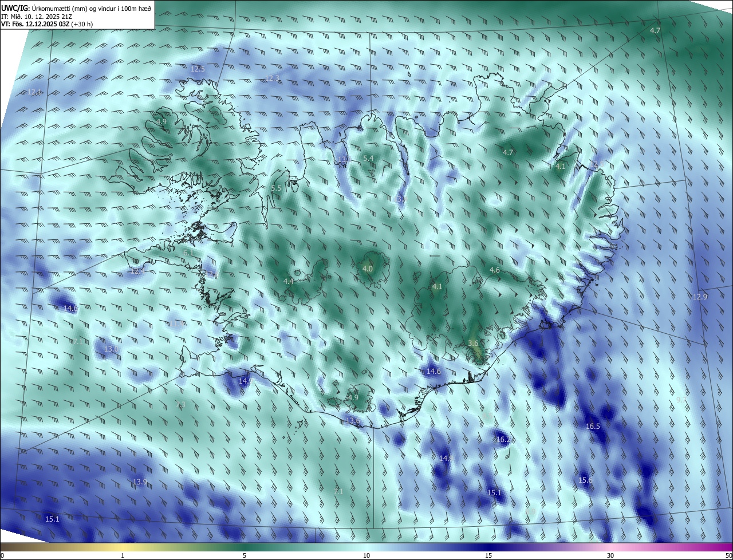Pick the dark green color near scale value 5

245,547
